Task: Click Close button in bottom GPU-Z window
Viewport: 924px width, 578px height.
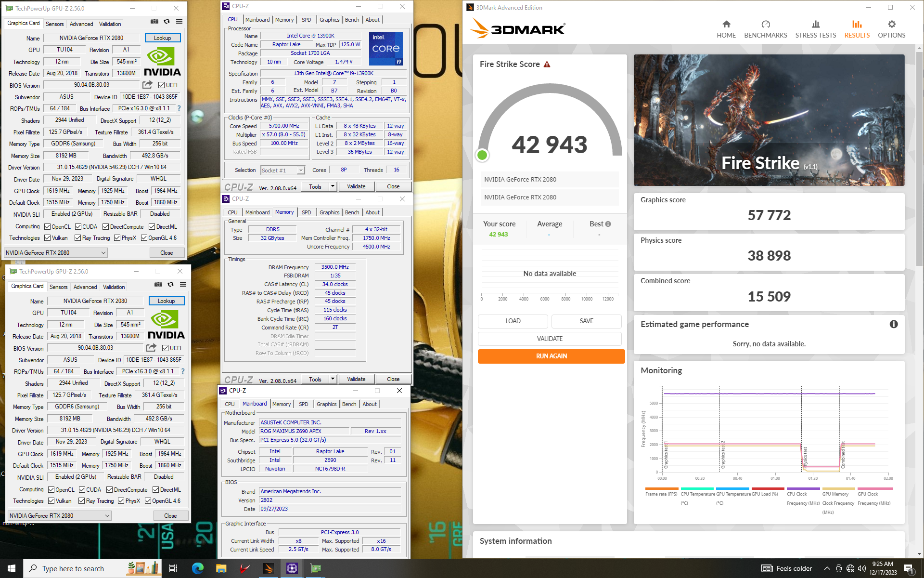Action: tap(170, 515)
